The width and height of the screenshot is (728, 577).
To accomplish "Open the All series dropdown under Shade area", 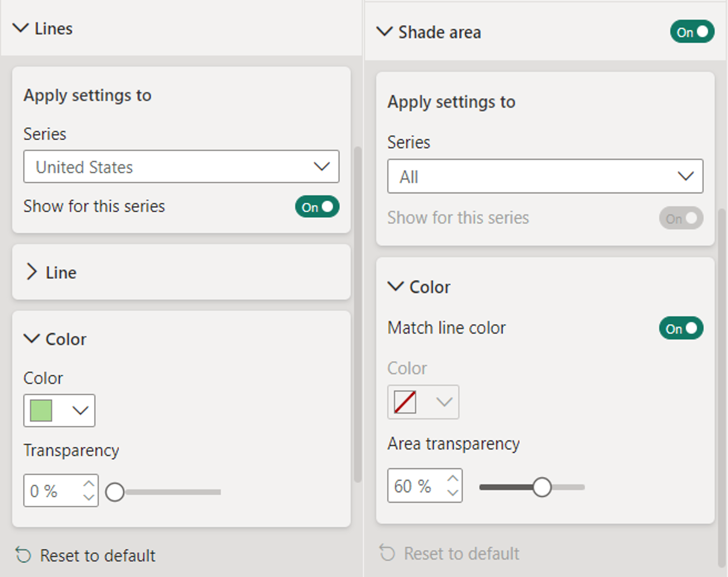I will click(x=545, y=177).
